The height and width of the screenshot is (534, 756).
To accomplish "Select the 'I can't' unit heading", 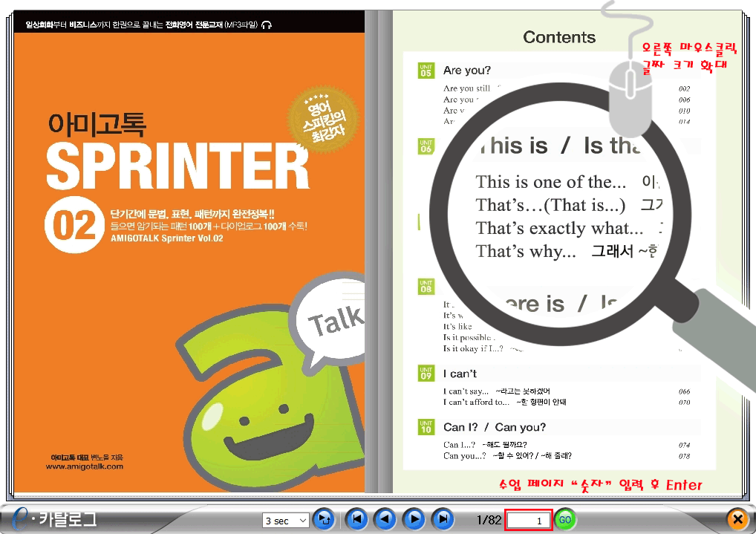I will pos(460,374).
